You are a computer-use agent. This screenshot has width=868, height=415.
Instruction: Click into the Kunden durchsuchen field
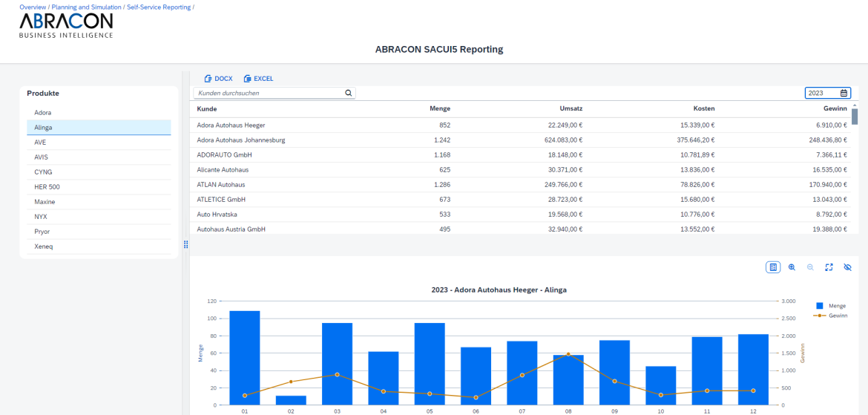coord(269,94)
